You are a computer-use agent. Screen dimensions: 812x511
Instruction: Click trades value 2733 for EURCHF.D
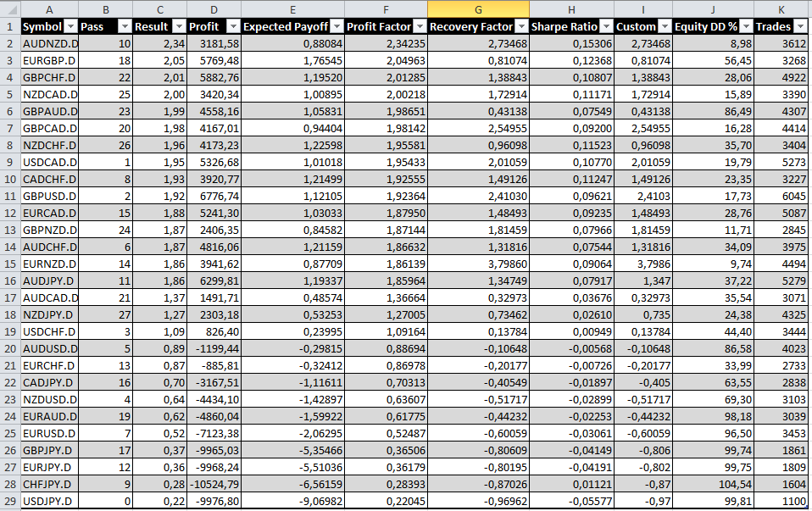[x=781, y=365]
